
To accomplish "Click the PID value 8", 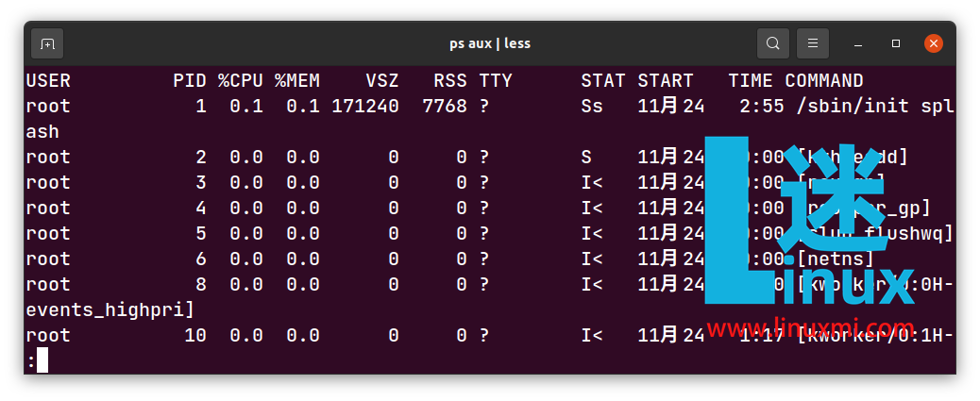I will pyautogui.click(x=201, y=285).
